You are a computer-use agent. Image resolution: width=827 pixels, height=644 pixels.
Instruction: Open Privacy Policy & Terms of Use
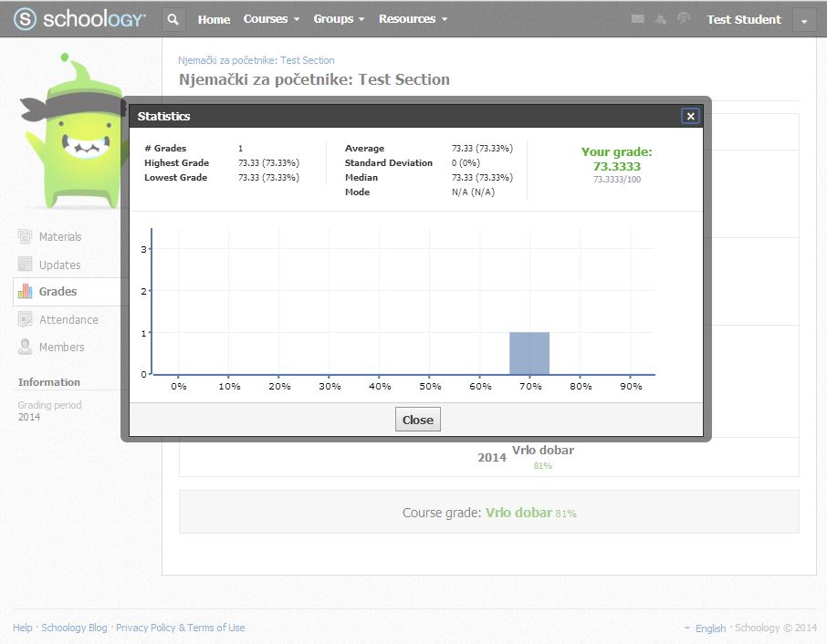180,628
